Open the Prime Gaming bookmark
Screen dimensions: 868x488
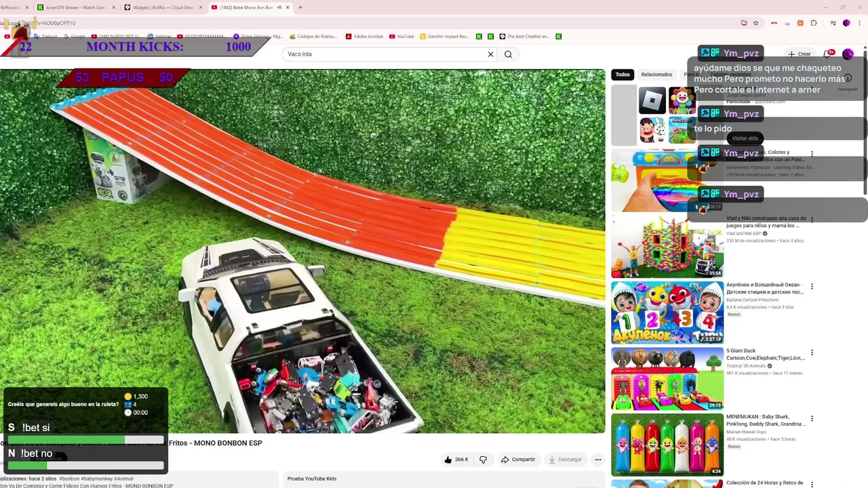(258, 37)
